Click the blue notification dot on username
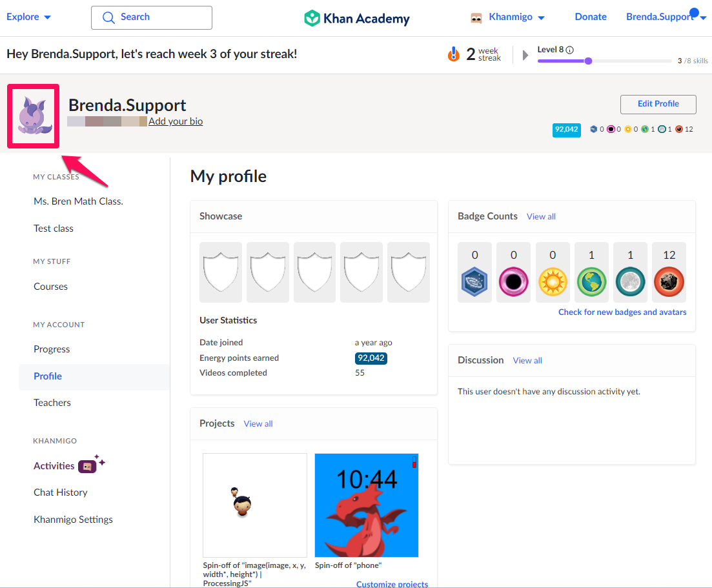The width and height of the screenshot is (712, 588). 694,12
